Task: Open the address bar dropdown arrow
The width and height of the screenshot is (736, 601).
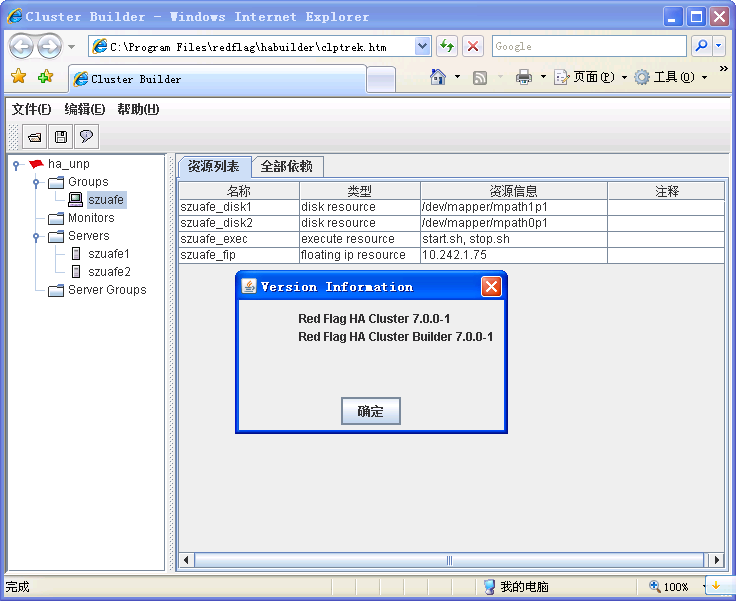Action: [422, 46]
